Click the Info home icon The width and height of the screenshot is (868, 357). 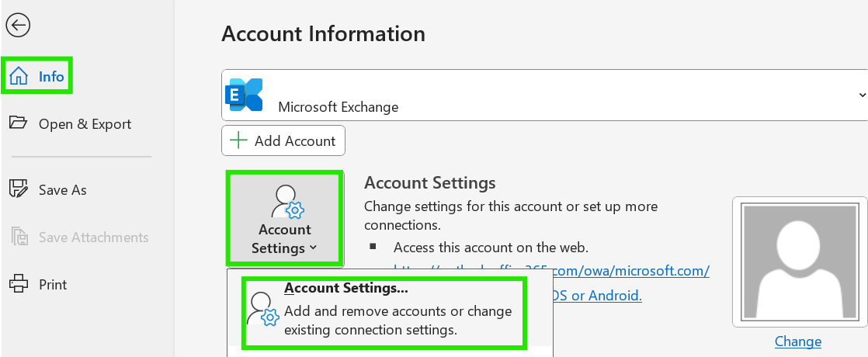[19, 76]
